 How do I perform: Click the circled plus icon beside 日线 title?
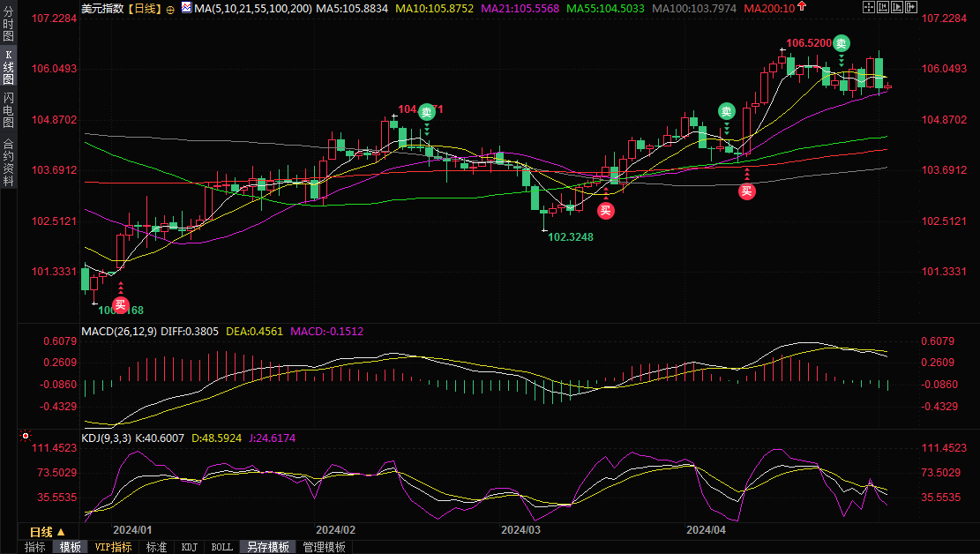point(170,8)
